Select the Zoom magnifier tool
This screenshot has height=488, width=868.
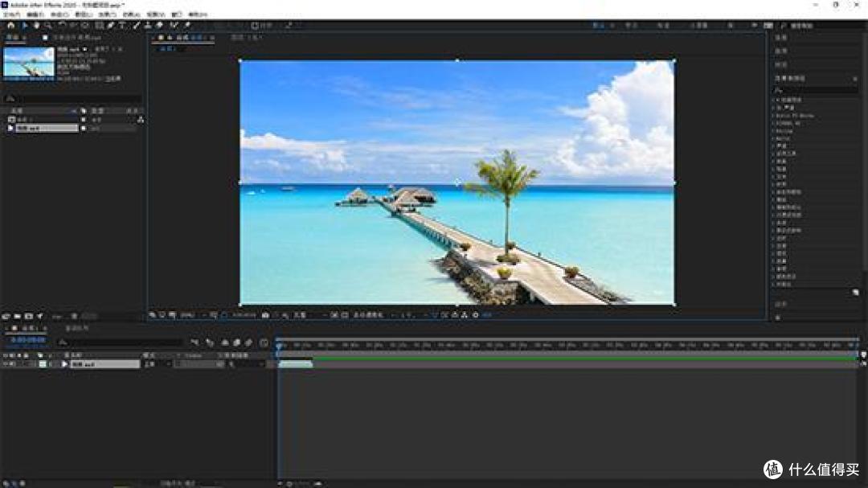(x=48, y=25)
